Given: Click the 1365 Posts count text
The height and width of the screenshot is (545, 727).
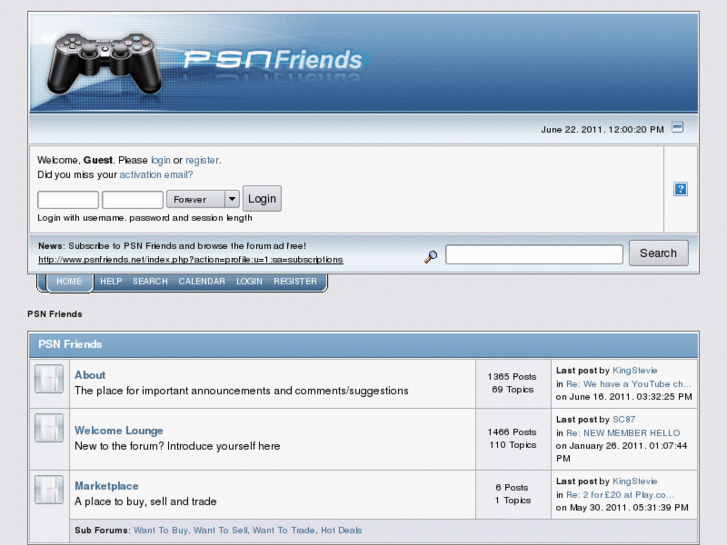Looking at the screenshot, I should coord(512,377).
